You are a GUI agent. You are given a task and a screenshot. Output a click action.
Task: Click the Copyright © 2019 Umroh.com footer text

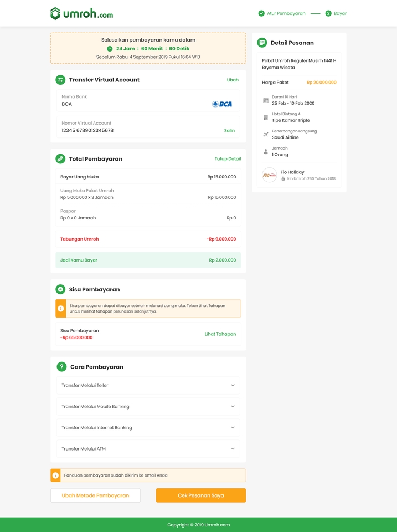[198, 525]
